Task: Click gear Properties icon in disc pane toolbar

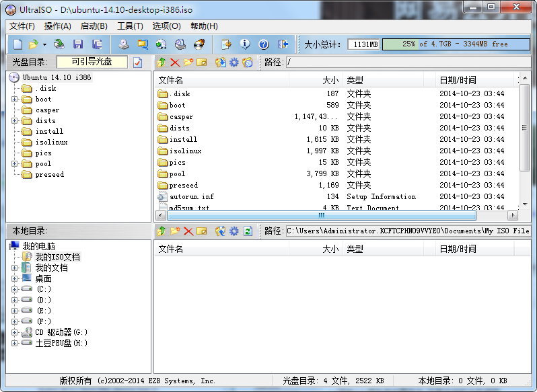Action: (x=234, y=63)
